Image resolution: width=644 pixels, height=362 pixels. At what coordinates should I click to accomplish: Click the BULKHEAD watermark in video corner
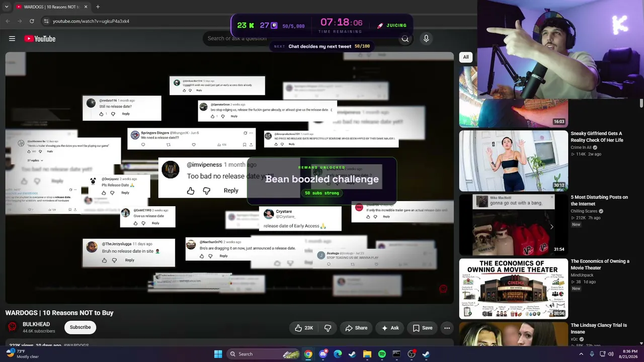[x=443, y=289]
